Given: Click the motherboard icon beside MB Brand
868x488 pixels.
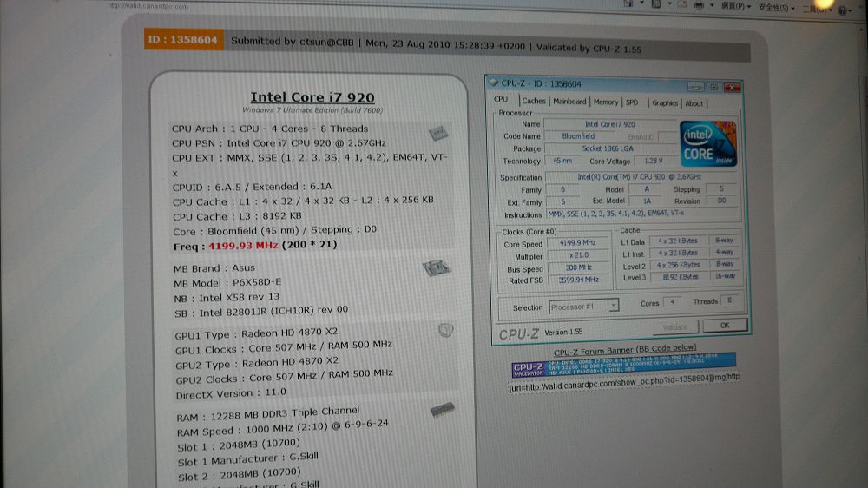Looking at the screenshot, I should (437, 268).
